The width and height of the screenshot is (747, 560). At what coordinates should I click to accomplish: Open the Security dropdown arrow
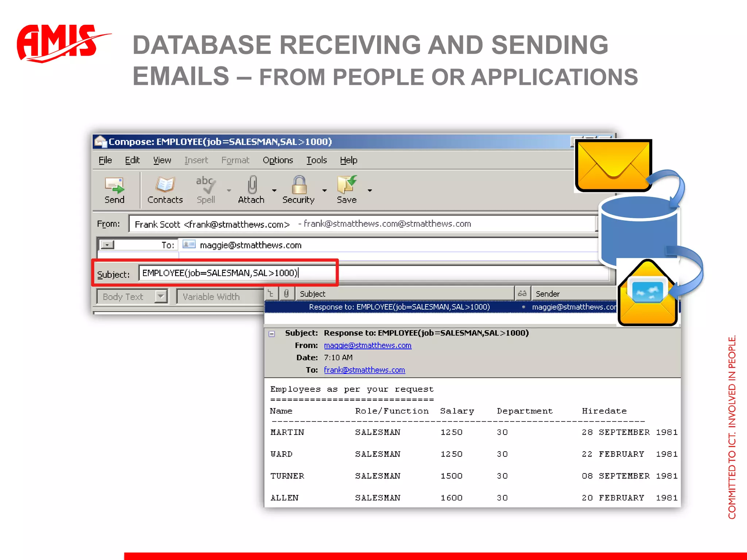click(x=324, y=190)
